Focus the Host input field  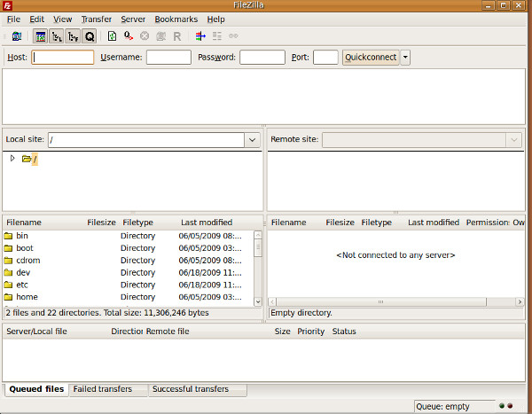(x=63, y=58)
